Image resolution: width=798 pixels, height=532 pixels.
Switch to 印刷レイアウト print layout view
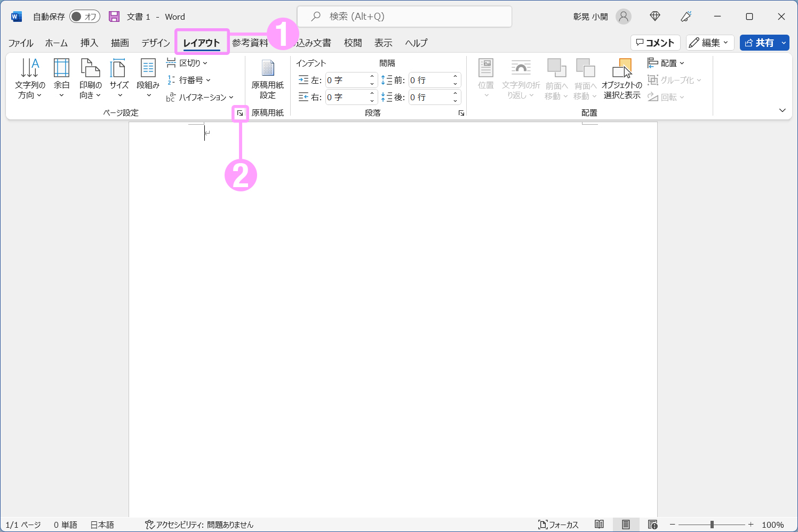(626, 525)
